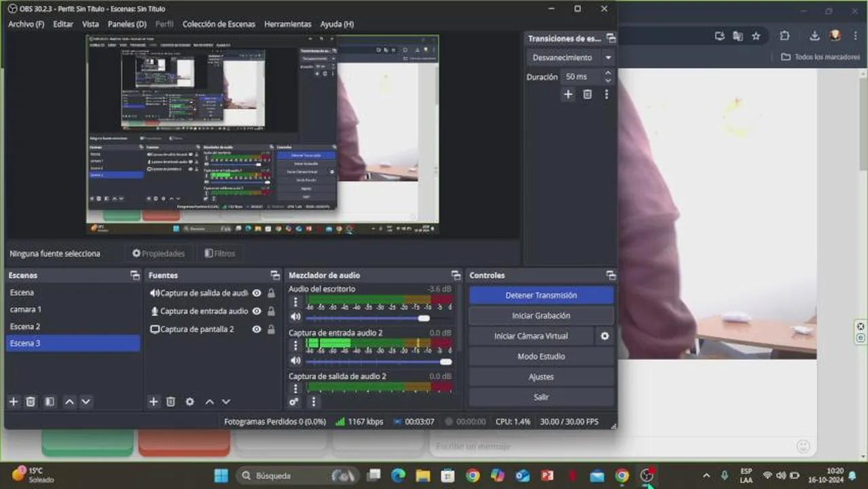Viewport: 868px width, 489px height.
Task: Decrease transition duration stepper down arrow
Action: click(608, 81)
